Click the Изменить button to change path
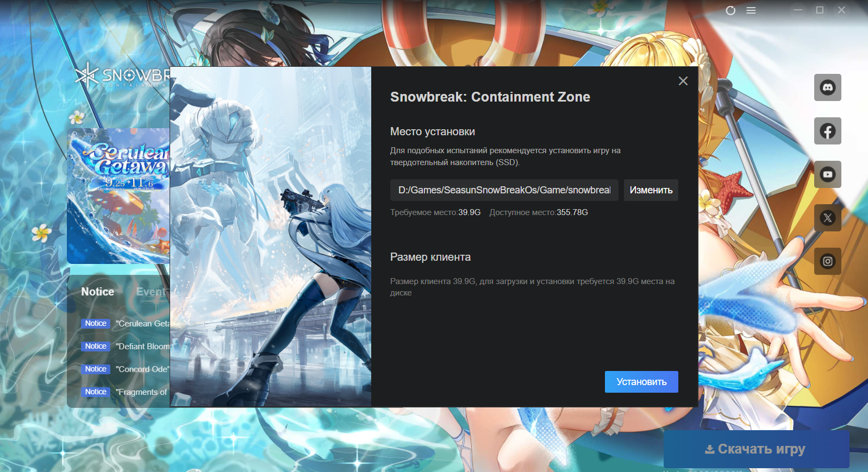Viewport: 868px width, 472px height. click(651, 190)
